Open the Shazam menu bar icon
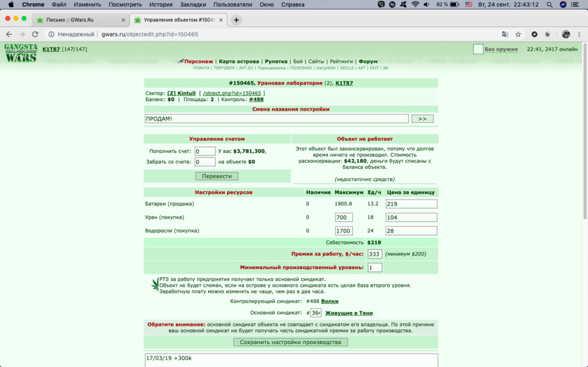The image size is (588, 367). click(x=392, y=4)
